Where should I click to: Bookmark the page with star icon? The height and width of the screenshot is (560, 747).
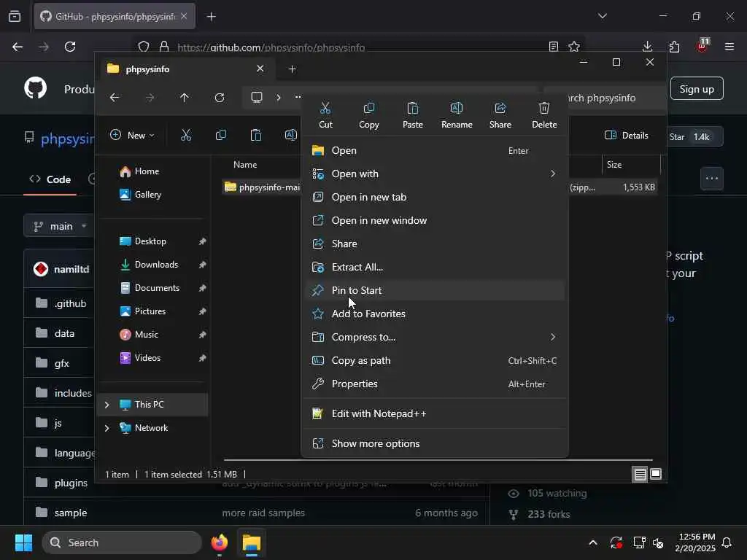[574, 47]
